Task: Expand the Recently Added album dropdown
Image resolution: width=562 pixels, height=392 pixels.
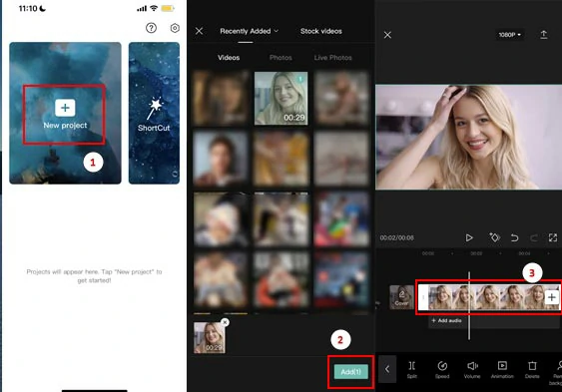Action: click(250, 31)
